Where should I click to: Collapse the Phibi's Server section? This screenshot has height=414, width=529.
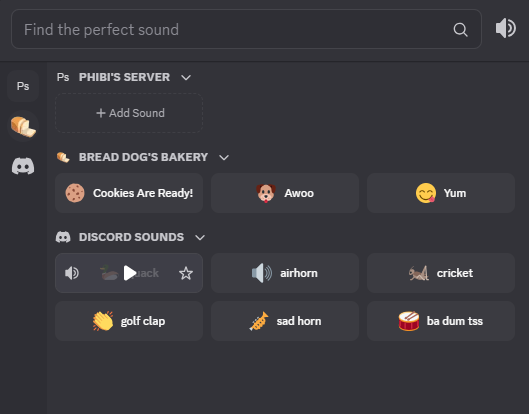click(186, 78)
